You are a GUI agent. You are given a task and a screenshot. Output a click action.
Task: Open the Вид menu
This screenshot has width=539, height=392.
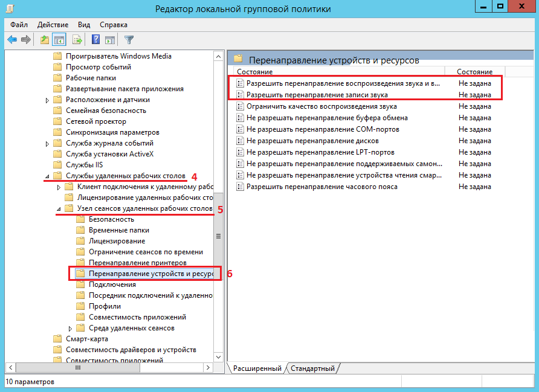84,25
